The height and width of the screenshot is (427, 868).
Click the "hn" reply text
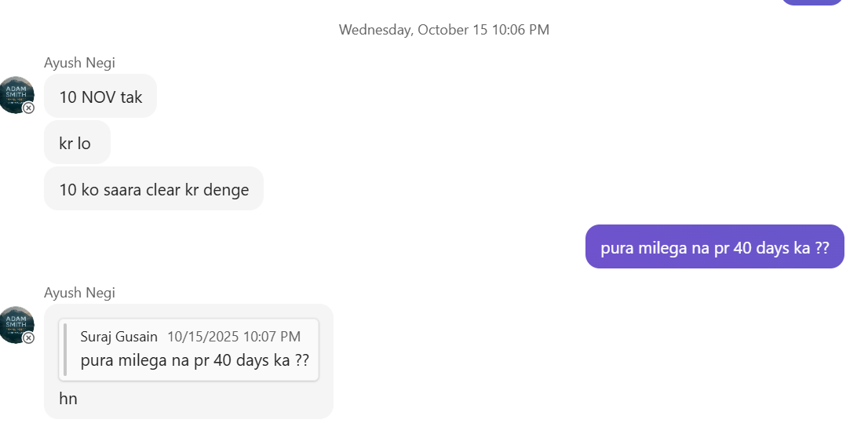[68, 399]
